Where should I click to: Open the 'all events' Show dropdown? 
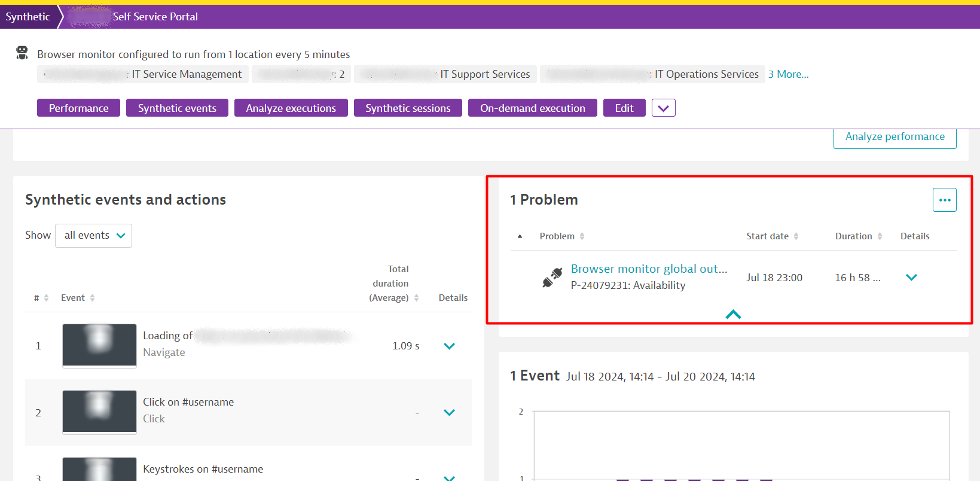pyautogui.click(x=94, y=236)
